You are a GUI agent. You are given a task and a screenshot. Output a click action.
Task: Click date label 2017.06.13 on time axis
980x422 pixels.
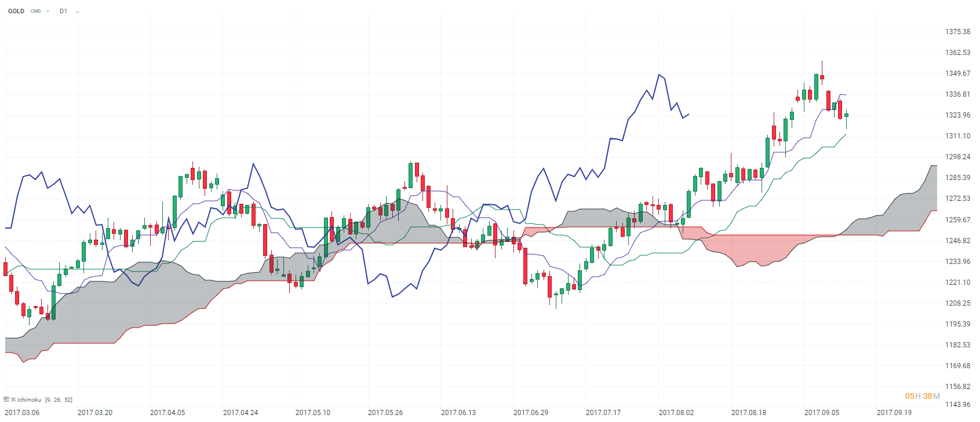click(458, 413)
